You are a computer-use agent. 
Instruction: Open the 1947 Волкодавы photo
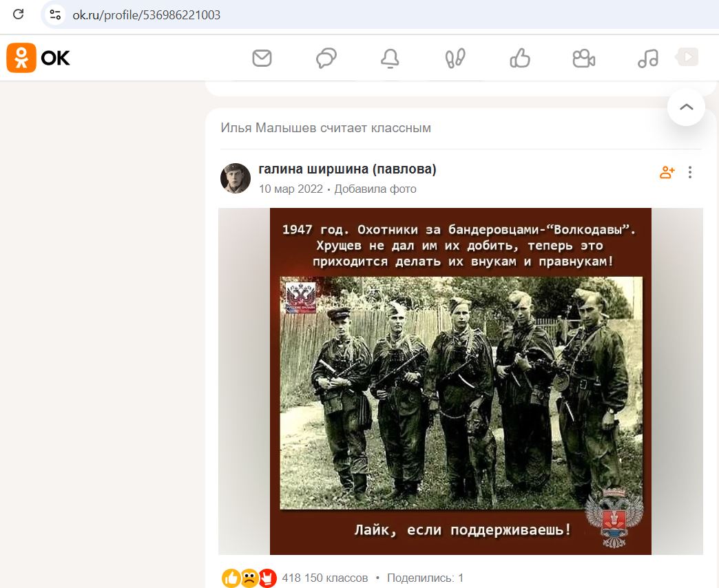click(x=459, y=379)
